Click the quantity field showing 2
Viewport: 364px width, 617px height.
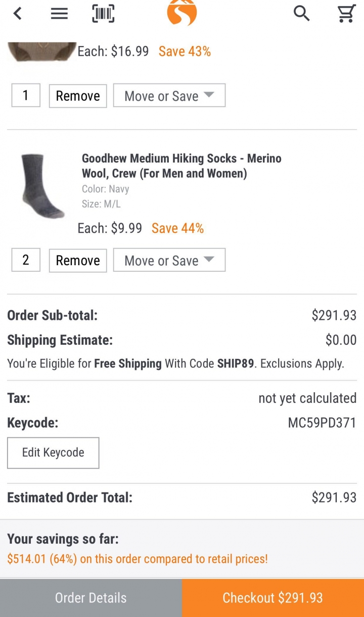coord(26,260)
